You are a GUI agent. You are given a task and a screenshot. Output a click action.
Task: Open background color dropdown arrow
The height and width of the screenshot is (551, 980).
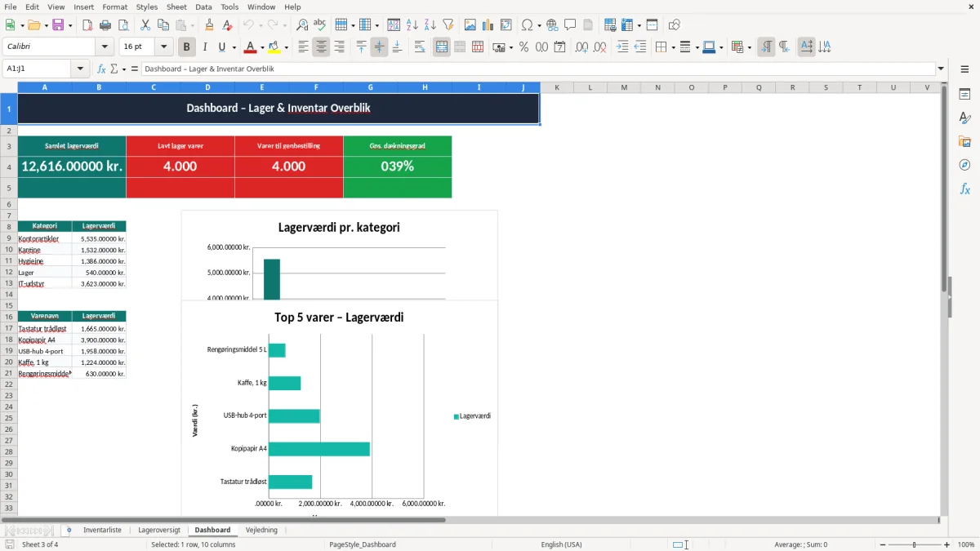pyautogui.click(x=286, y=47)
